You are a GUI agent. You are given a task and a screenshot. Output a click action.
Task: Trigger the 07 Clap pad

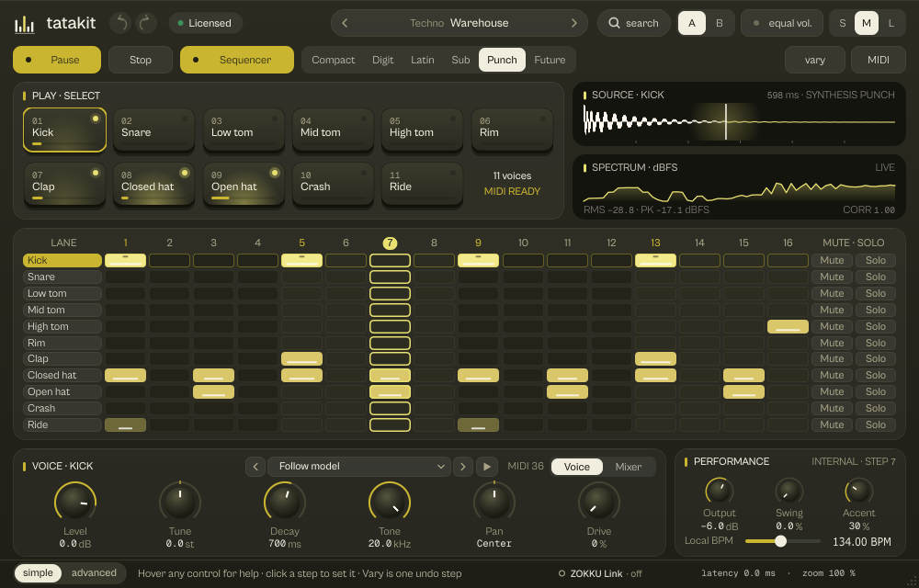tap(64, 185)
